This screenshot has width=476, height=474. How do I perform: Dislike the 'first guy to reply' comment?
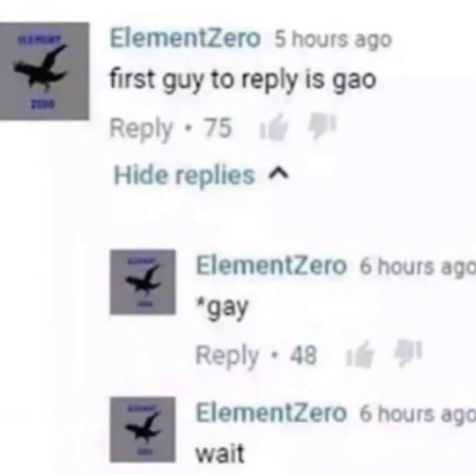322,125
